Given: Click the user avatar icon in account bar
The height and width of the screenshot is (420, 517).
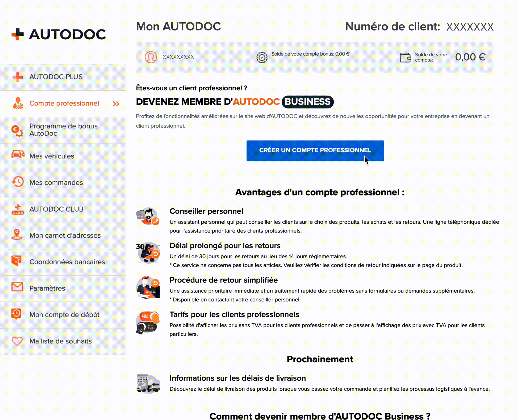Looking at the screenshot, I should click(151, 57).
